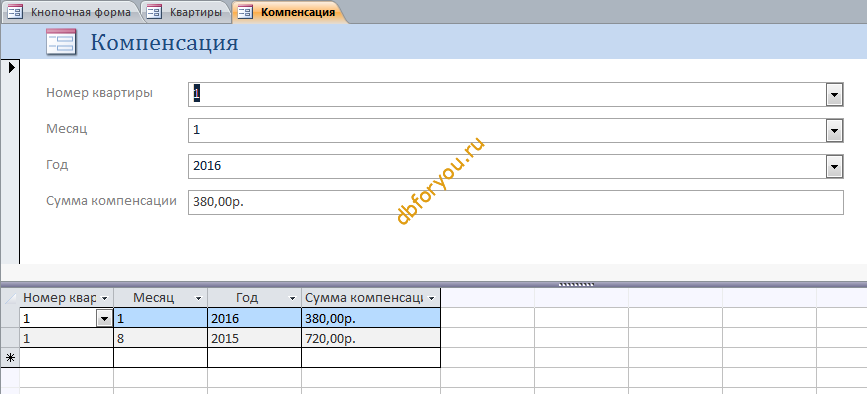Click the Компенсация form title heading

point(165,43)
